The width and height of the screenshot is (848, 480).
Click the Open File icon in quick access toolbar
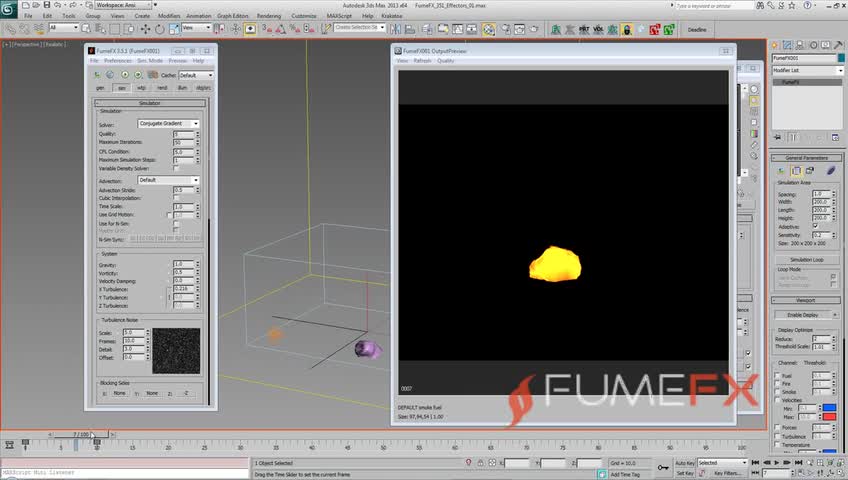point(36,5)
